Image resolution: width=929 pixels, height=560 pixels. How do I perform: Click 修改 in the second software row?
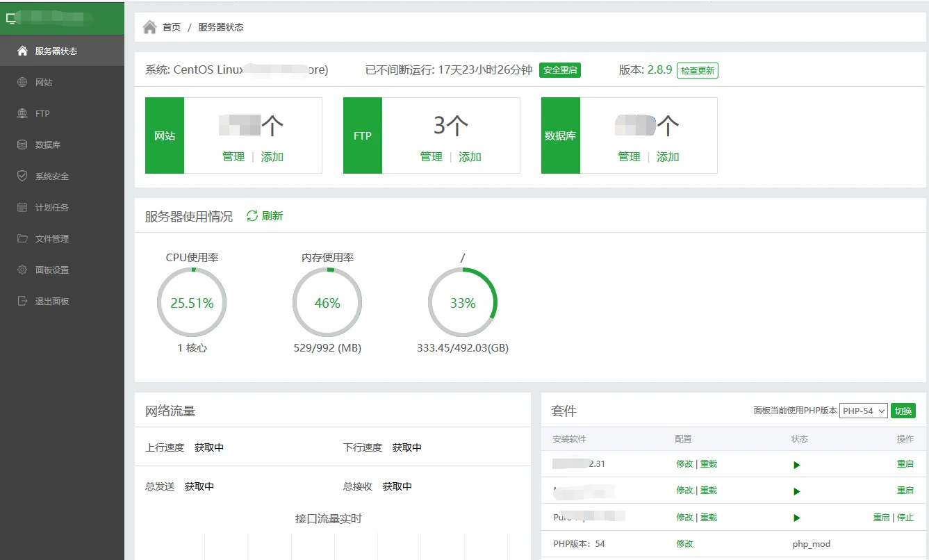pos(684,491)
